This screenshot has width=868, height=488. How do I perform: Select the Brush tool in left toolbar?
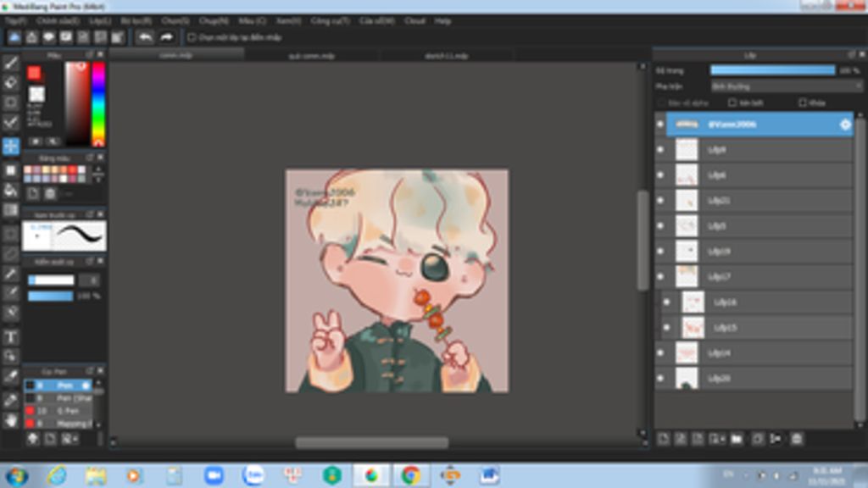point(10,63)
